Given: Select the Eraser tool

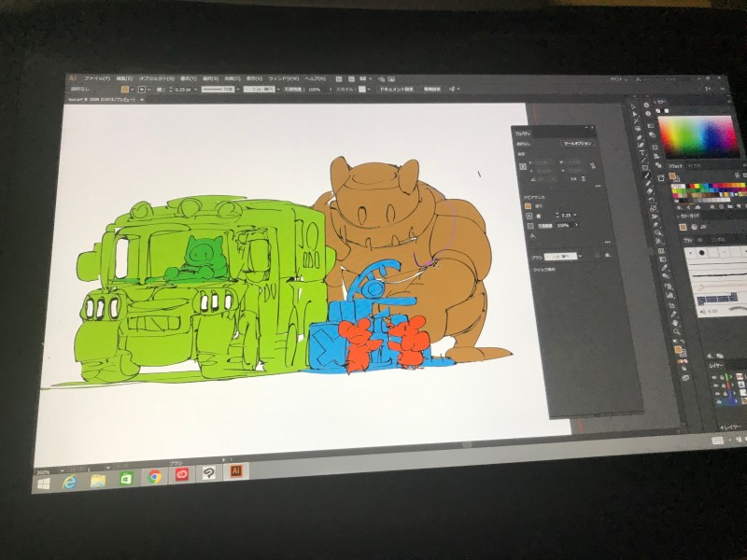Looking at the screenshot, I should click(x=650, y=191).
